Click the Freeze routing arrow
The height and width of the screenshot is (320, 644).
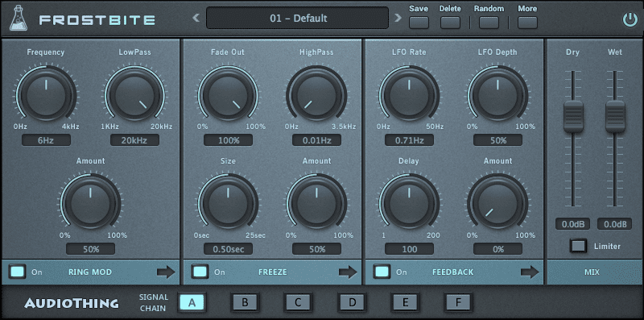click(x=348, y=272)
